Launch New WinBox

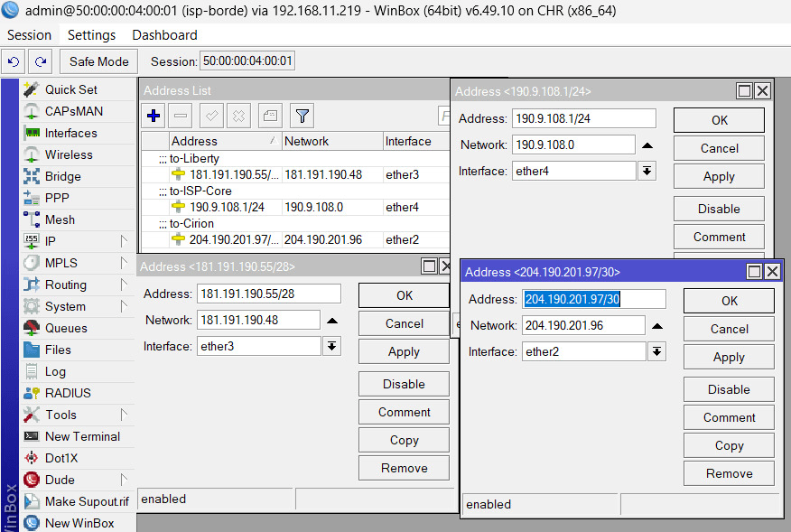78,523
